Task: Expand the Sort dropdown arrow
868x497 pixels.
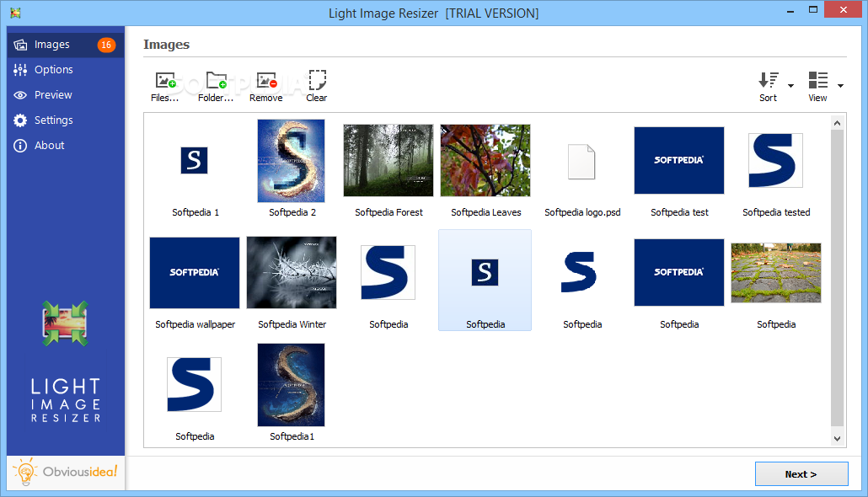Action: click(790, 86)
